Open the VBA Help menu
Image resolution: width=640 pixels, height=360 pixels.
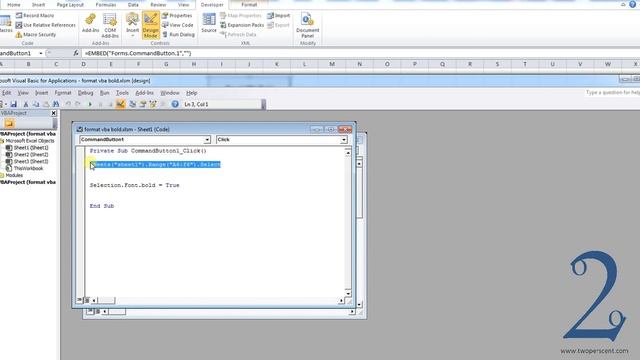(191, 93)
